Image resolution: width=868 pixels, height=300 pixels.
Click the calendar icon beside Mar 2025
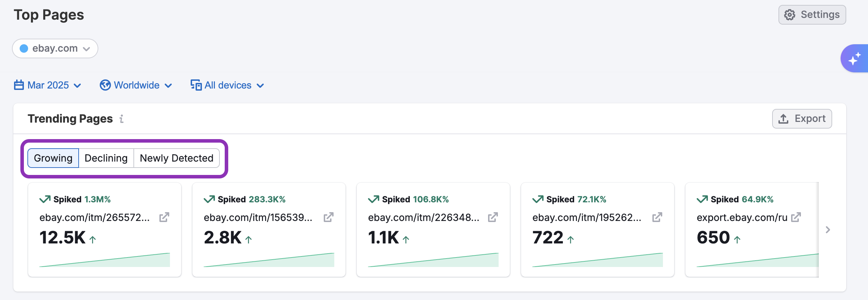(20, 85)
